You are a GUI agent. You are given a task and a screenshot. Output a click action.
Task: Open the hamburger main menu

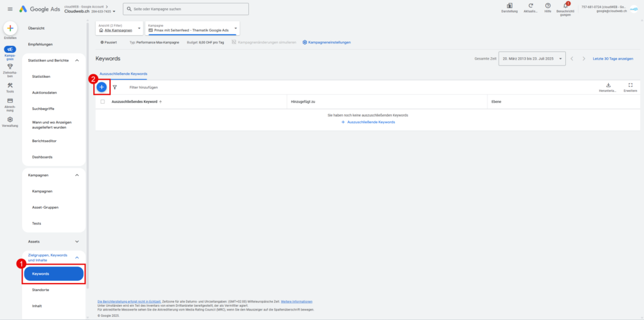[x=9, y=9]
